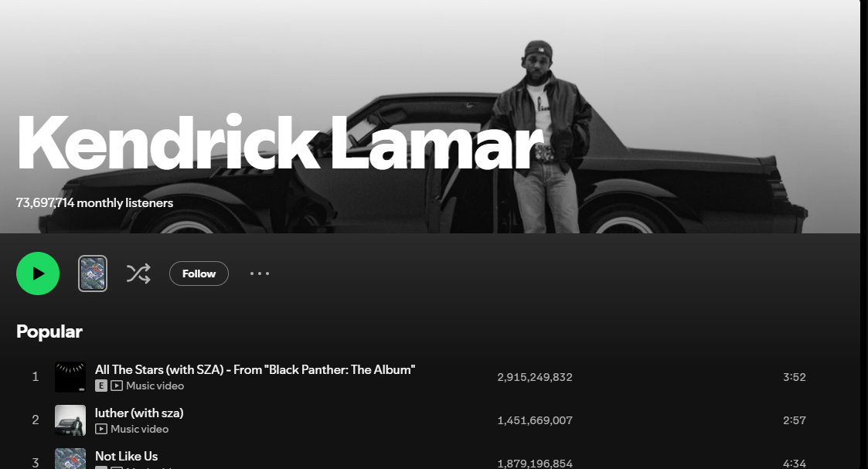
Task: Select track number 1 in Popular
Action: [x=36, y=376]
